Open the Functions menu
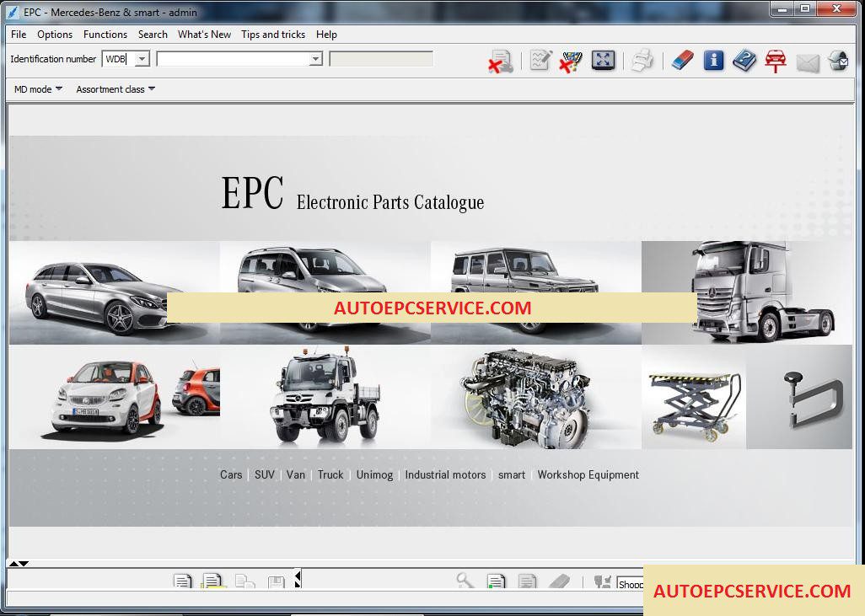 click(x=105, y=35)
